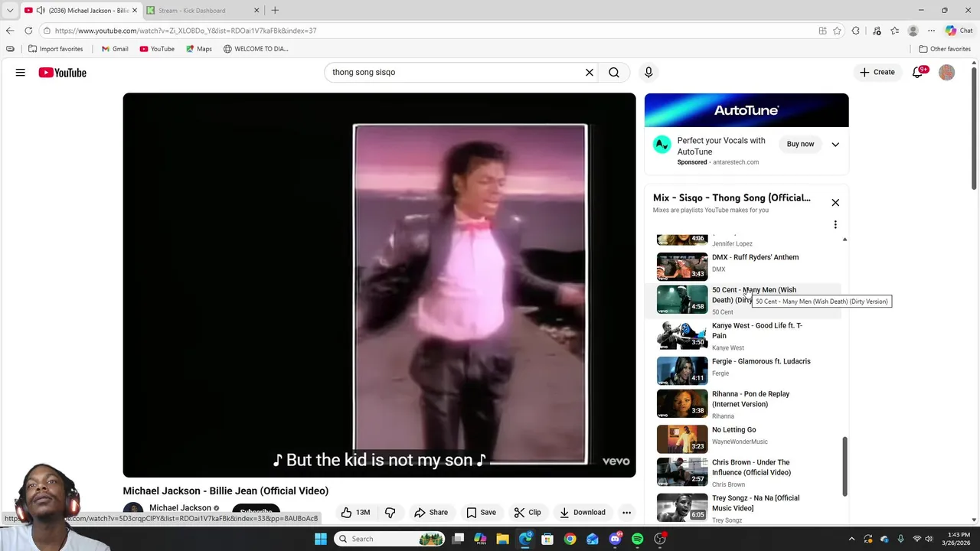Image resolution: width=980 pixels, height=551 pixels.
Task: Play 50 Cent - Many Men thumbnail
Action: click(682, 299)
